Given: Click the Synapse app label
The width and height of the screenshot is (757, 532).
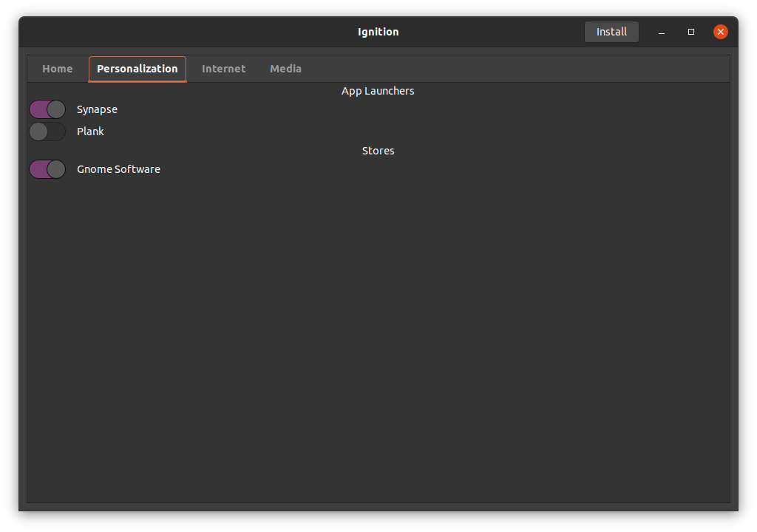Looking at the screenshot, I should point(97,109).
